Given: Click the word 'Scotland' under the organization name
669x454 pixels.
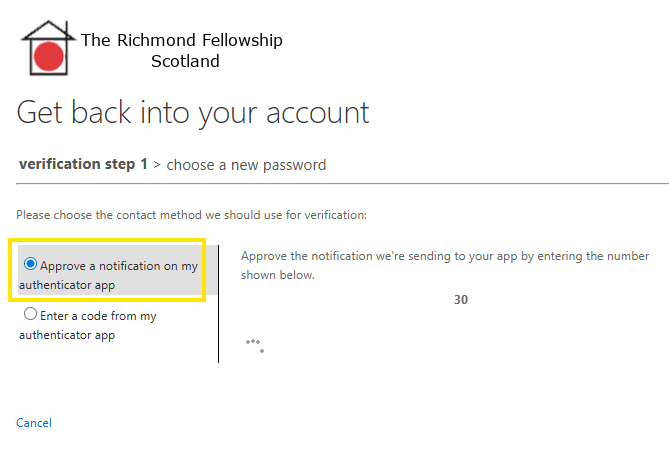Looking at the screenshot, I should coord(185,61).
